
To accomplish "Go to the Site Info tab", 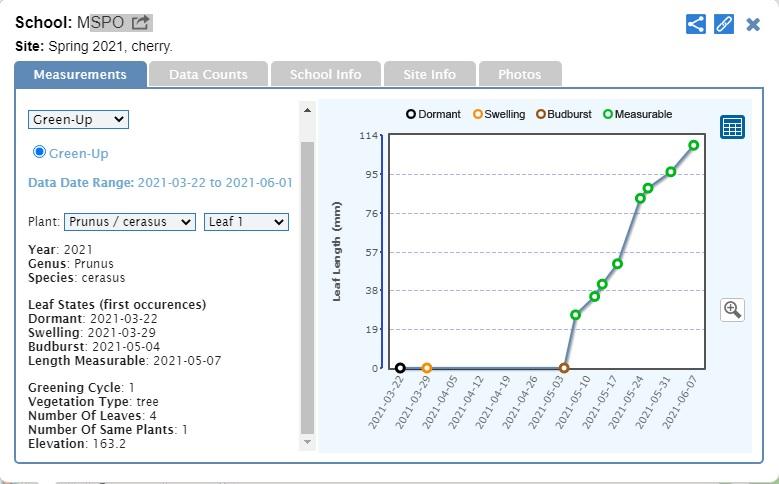I will click(429, 74).
